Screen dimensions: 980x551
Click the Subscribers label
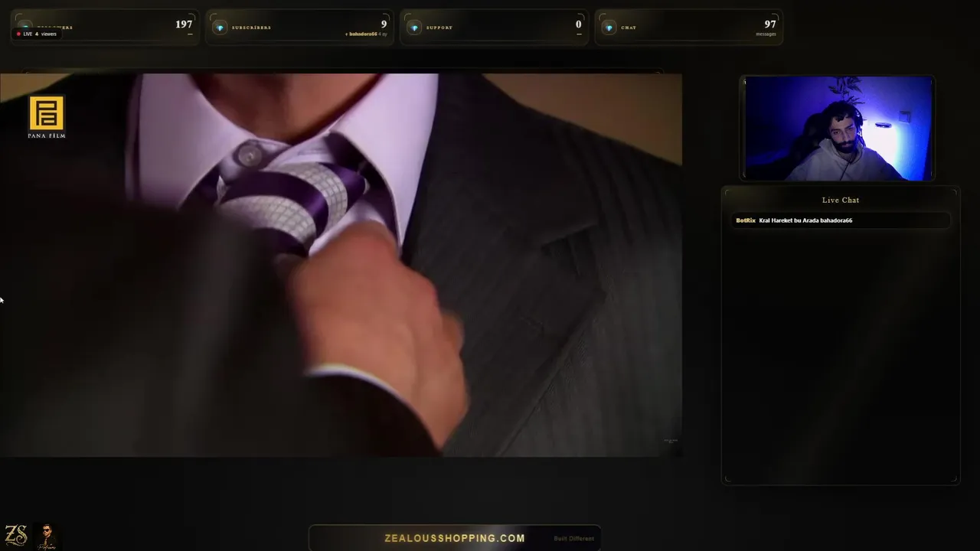[251, 28]
